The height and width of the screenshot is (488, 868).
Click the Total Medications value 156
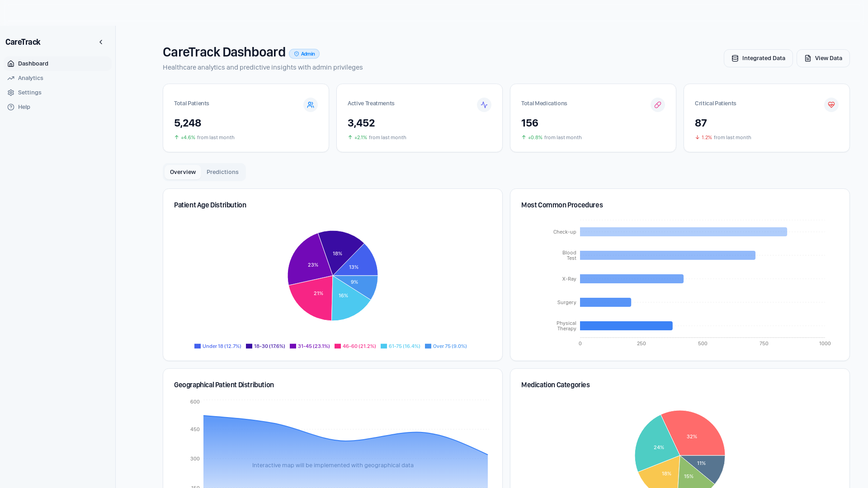(530, 123)
